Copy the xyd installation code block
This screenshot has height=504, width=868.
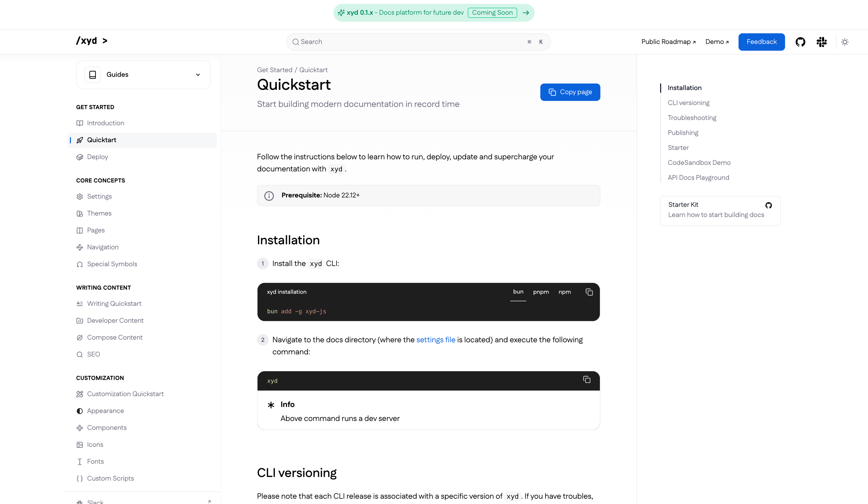coord(589,292)
